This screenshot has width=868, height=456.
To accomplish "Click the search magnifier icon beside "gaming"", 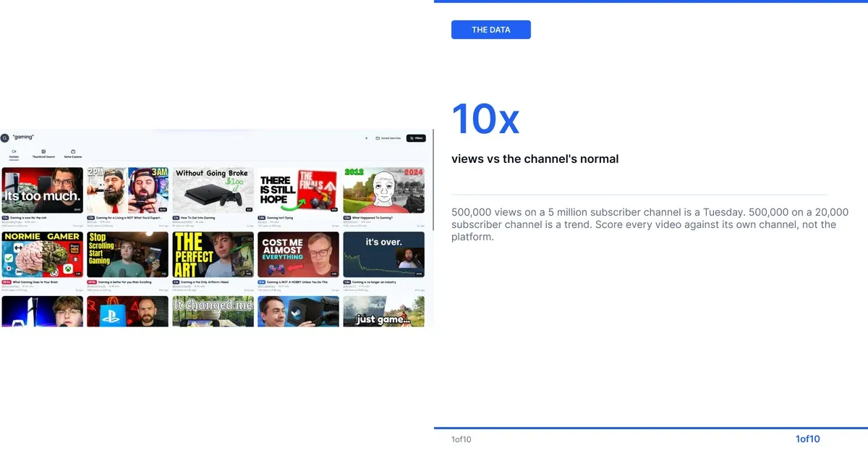I will [4, 138].
